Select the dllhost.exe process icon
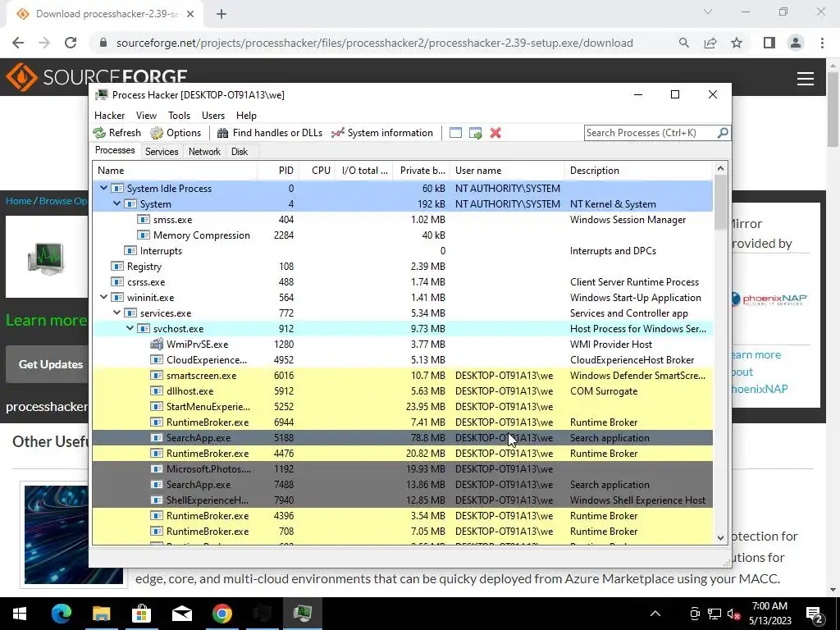This screenshot has height=630, width=840. click(157, 391)
